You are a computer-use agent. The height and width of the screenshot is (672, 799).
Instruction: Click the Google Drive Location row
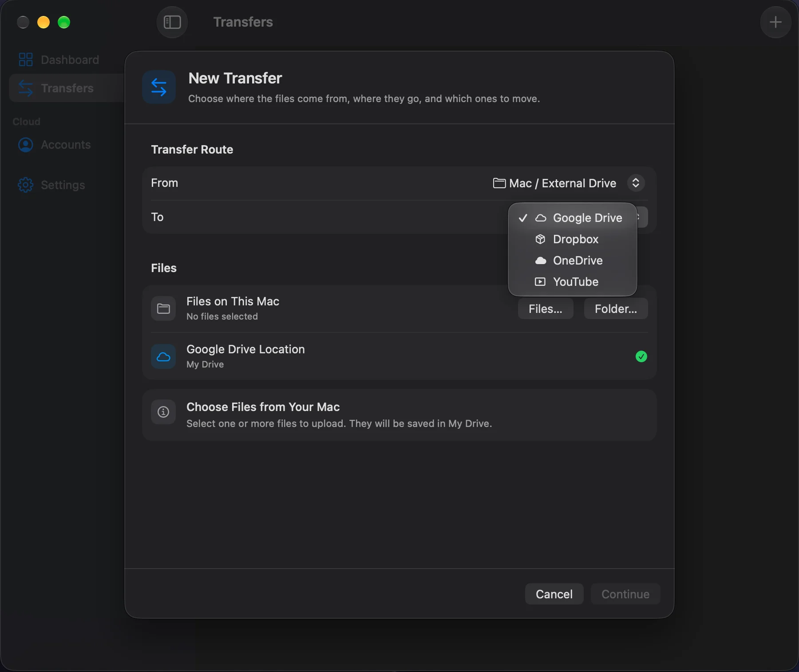click(x=399, y=356)
